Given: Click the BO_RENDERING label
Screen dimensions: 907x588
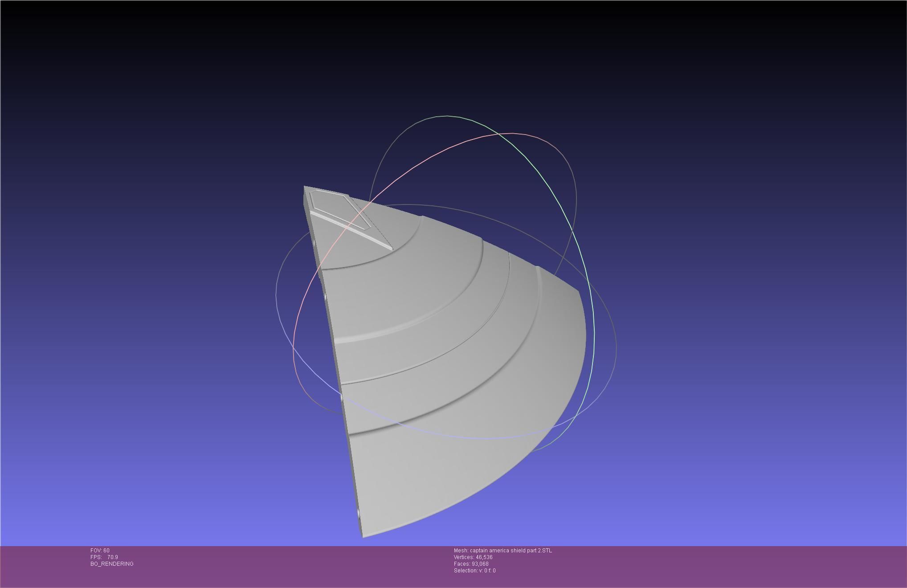Looking at the screenshot, I should point(112,564).
